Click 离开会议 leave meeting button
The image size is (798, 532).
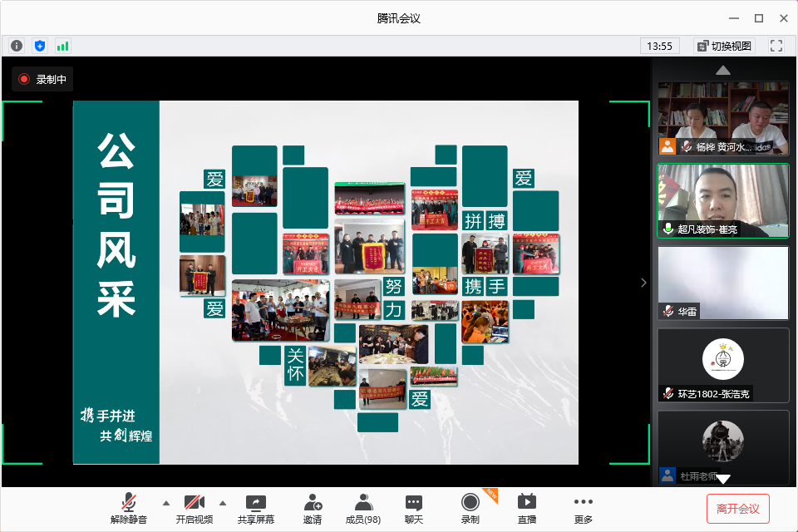click(x=738, y=508)
